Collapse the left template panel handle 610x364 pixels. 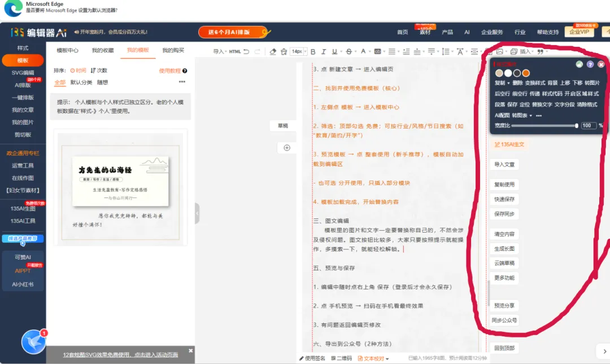coord(197,213)
